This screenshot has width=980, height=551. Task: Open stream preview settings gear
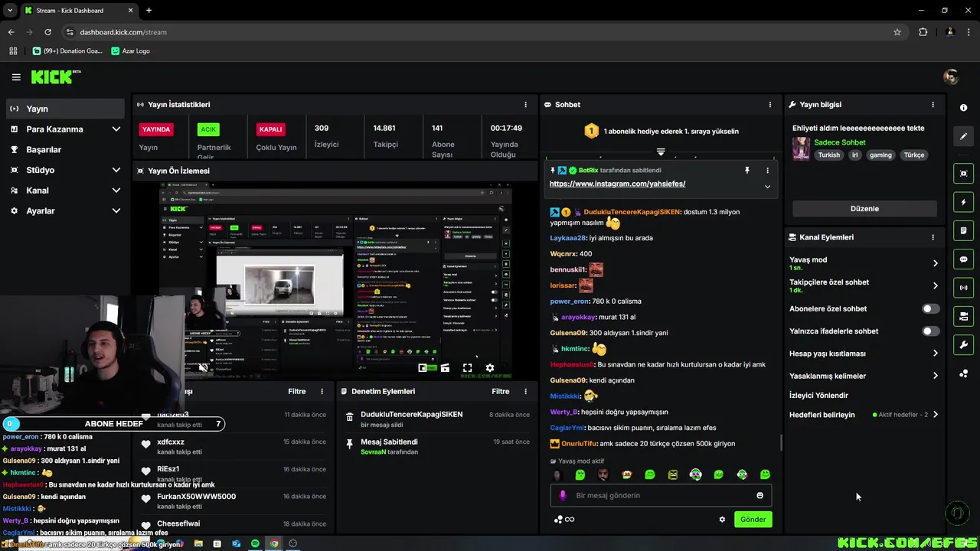490,368
